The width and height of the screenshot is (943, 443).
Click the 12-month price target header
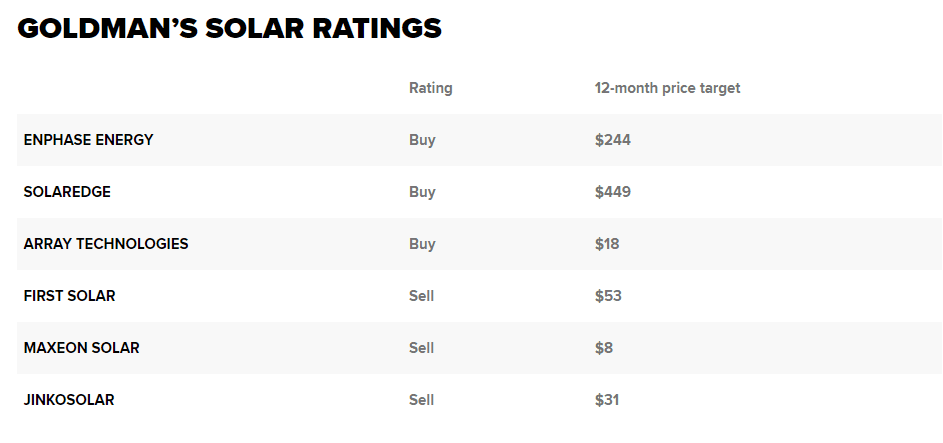coord(667,88)
